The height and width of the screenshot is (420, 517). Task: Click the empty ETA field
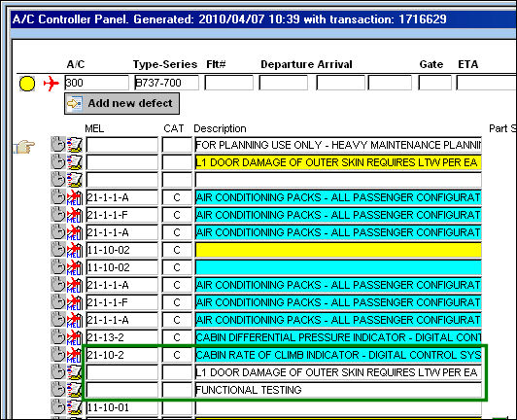point(487,83)
